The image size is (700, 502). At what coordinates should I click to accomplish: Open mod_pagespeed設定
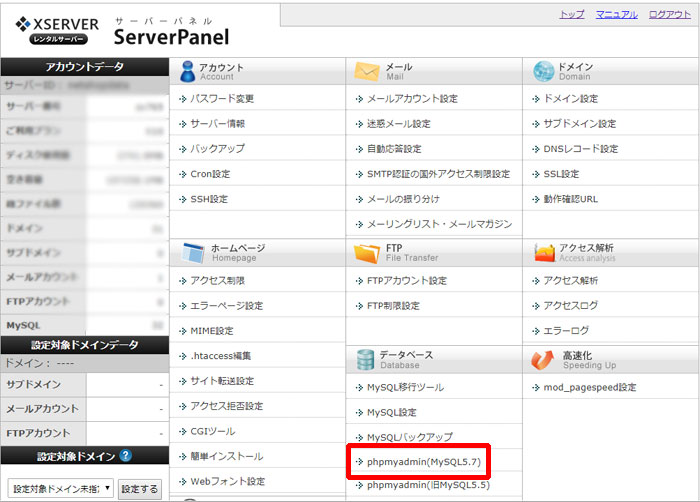[x=590, y=387]
